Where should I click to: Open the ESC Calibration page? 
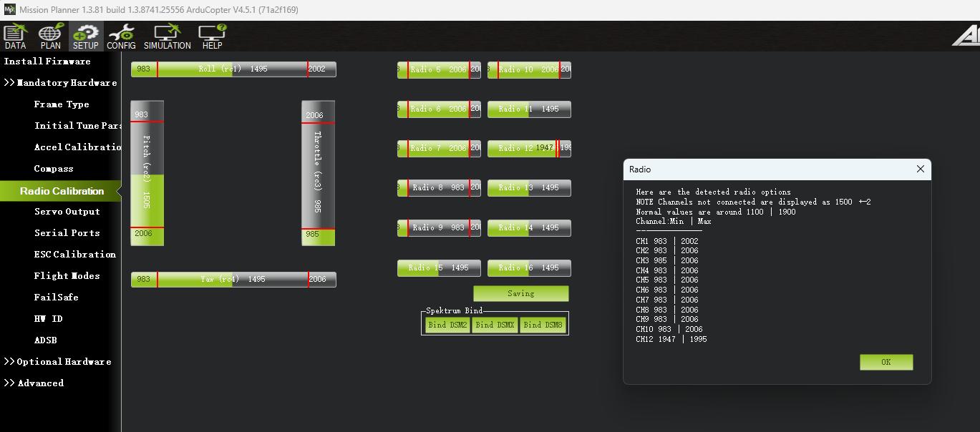[x=75, y=255]
